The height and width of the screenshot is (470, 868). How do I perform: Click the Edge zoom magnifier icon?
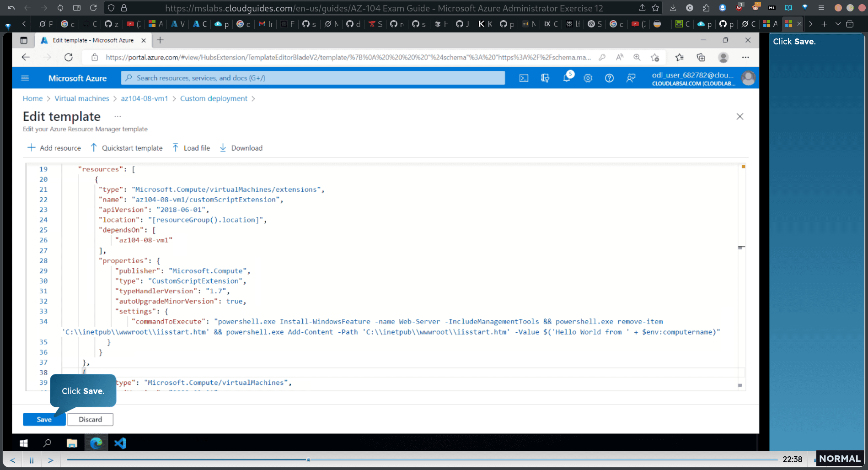click(637, 57)
